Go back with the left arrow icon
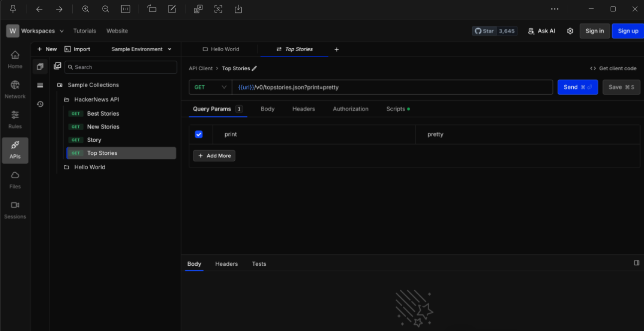This screenshot has height=331, width=644. [39, 9]
